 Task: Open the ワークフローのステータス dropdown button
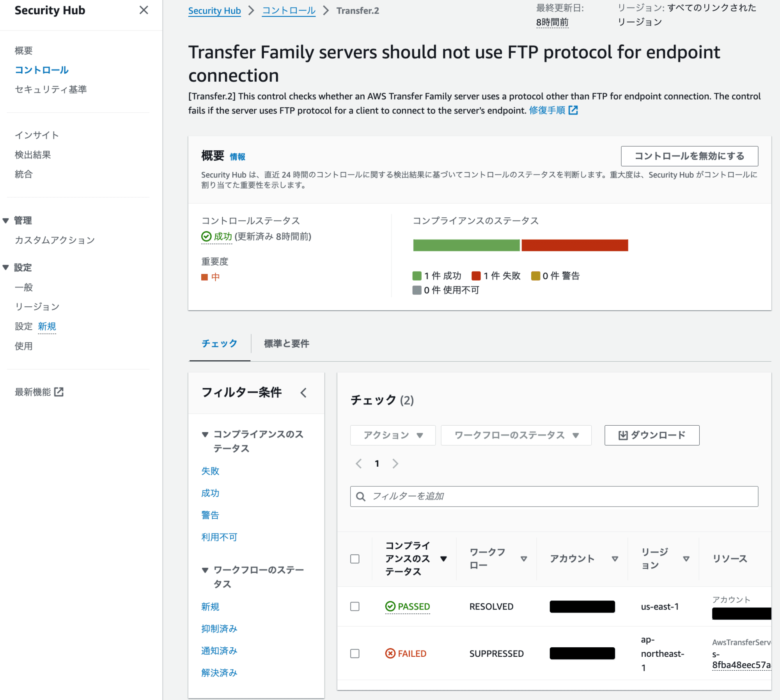[x=516, y=435]
